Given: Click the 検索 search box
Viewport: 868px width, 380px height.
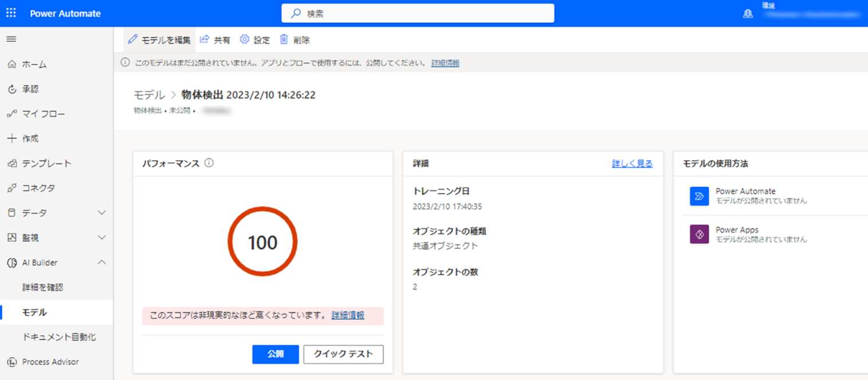Looking at the screenshot, I should click(418, 14).
